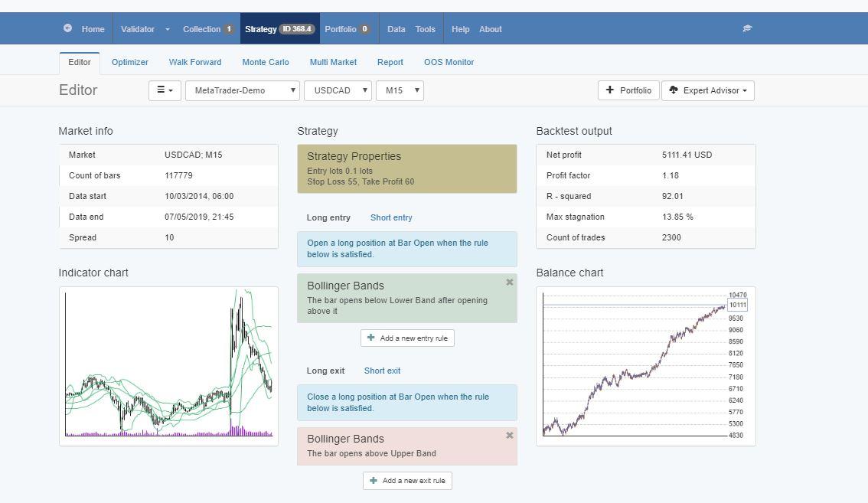The height and width of the screenshot is (503, 868).
Task: Click the Count of trades value 2300
Action: [671, 237]
